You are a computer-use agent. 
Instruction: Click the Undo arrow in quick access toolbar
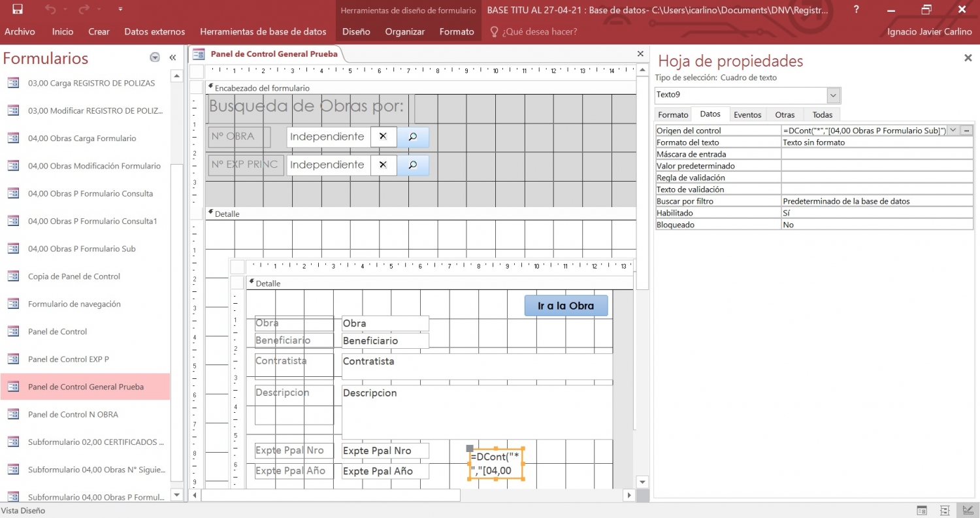(x=51, y=10)
